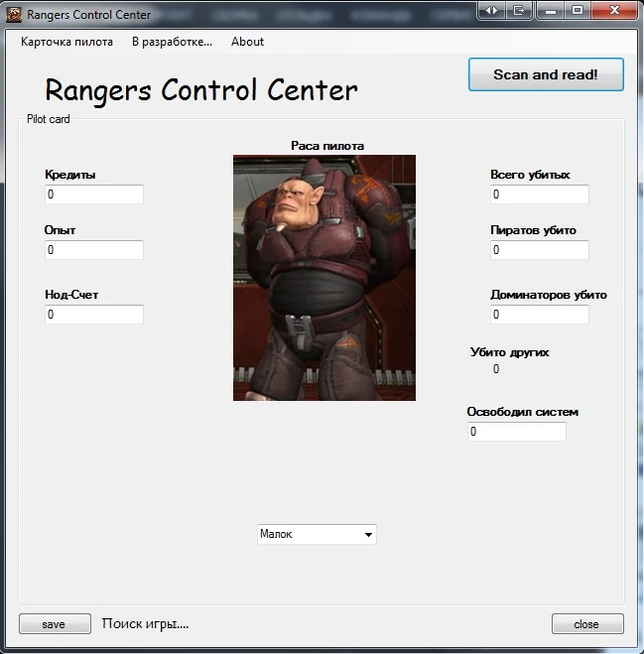The height and width of the screenshot is (654, 644).
Task: Maximize the Rangers Control Center window
Action: coord(578,11)
